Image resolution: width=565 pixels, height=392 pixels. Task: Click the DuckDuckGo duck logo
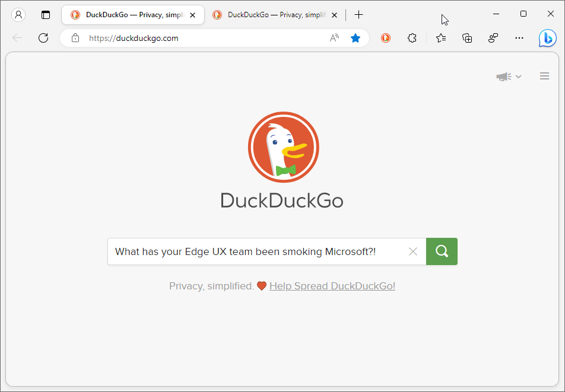pos(284,147)
